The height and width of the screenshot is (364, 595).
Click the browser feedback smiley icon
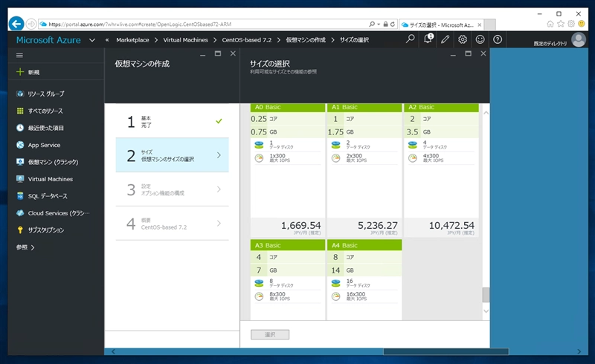tap(582, 24)
